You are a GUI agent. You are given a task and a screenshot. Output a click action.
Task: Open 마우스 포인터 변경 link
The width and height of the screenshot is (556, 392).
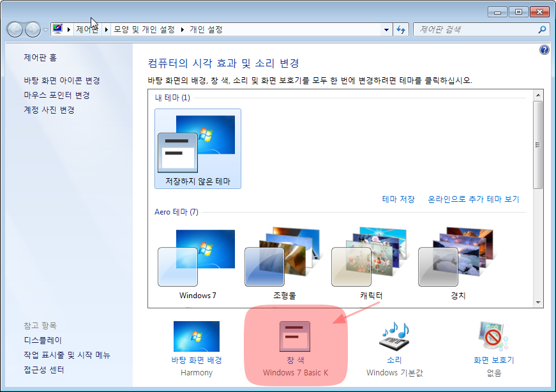point(57,95)
